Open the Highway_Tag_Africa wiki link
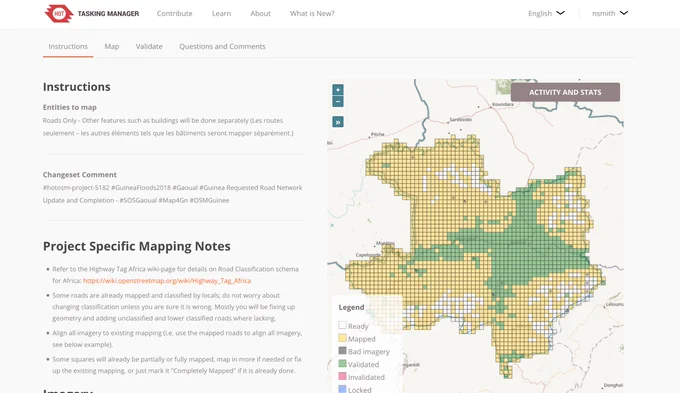This screenshot has width=680, height=393. [x=167, y=281]
